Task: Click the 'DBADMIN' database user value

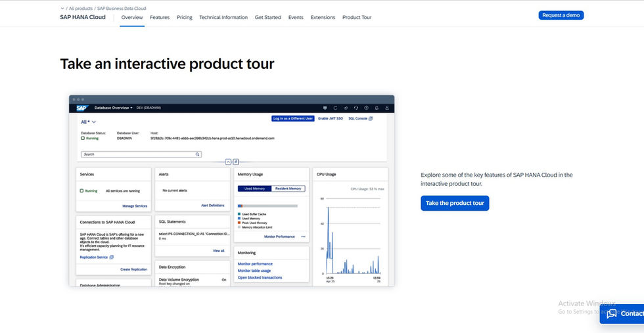Action: tap(124, 139)
